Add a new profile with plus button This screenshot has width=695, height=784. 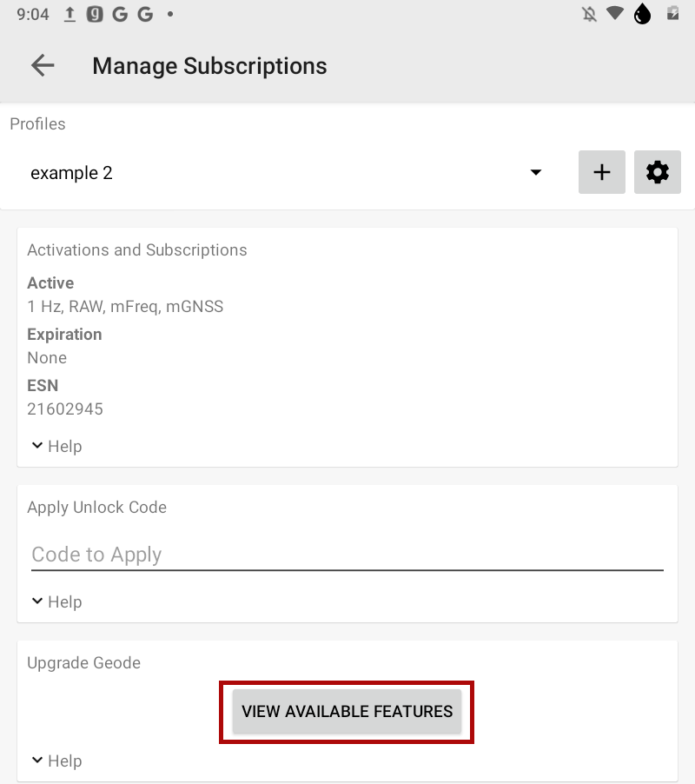(601, 172)
